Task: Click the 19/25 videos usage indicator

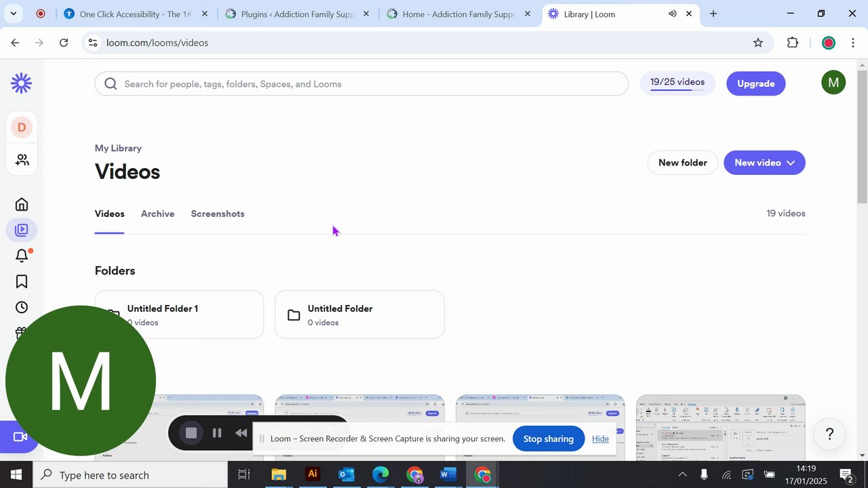Action: (x=677, y=83)
